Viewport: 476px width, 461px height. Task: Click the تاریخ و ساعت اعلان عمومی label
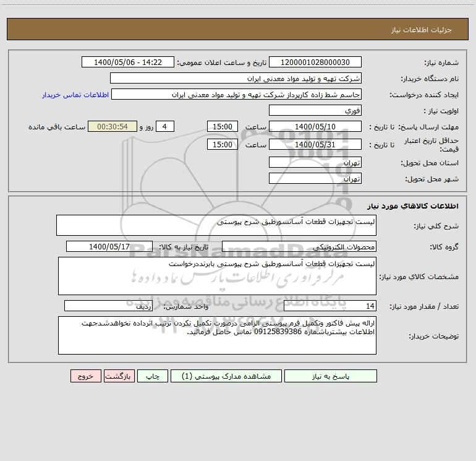[221, 62]
